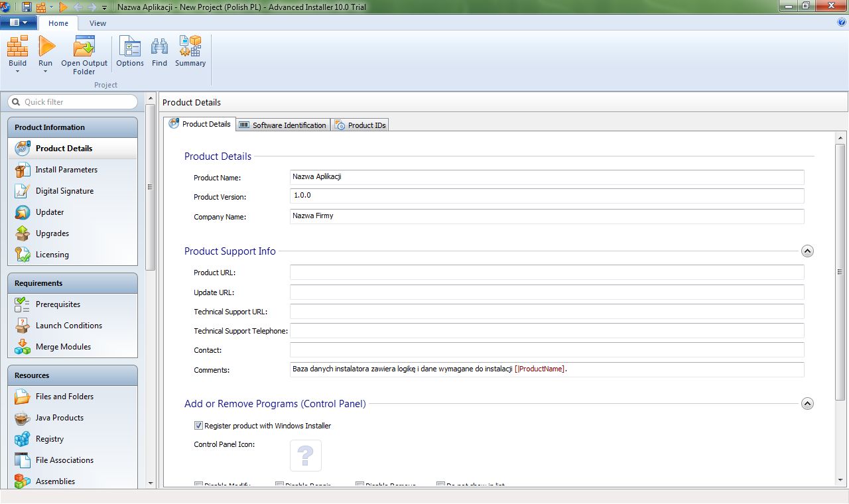Screen dimensions: 849x504
Task: Open the Customize Quick Access Toolbar dropdown
Action: coord(105,7)
